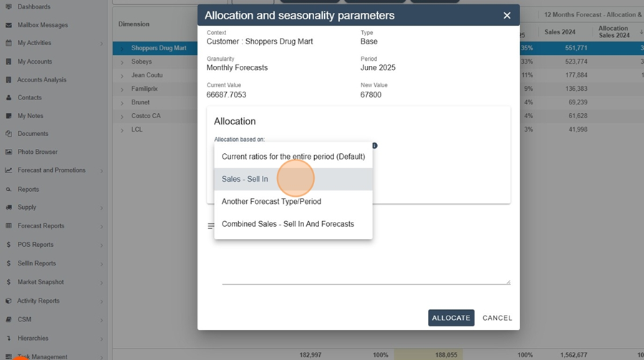Click the Mailbox Messages envelope icon
The width and height of the screenshot is (644, 360).
pos(9,25)
